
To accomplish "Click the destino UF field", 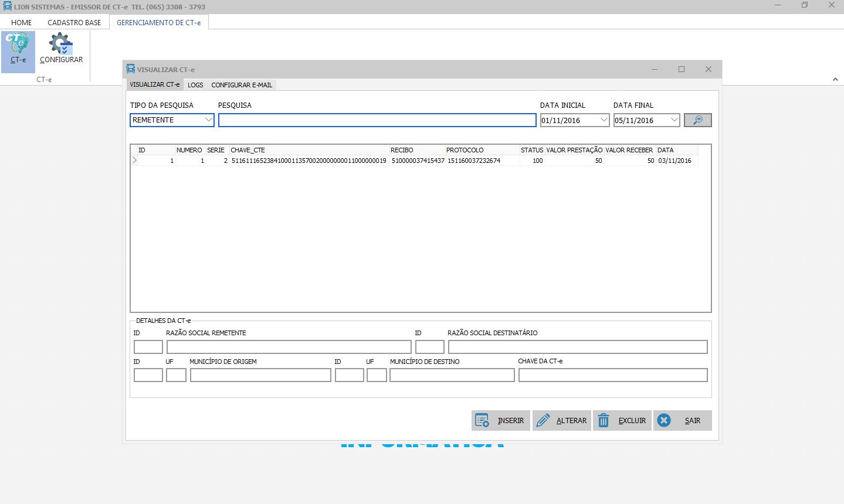I will 377,375.
